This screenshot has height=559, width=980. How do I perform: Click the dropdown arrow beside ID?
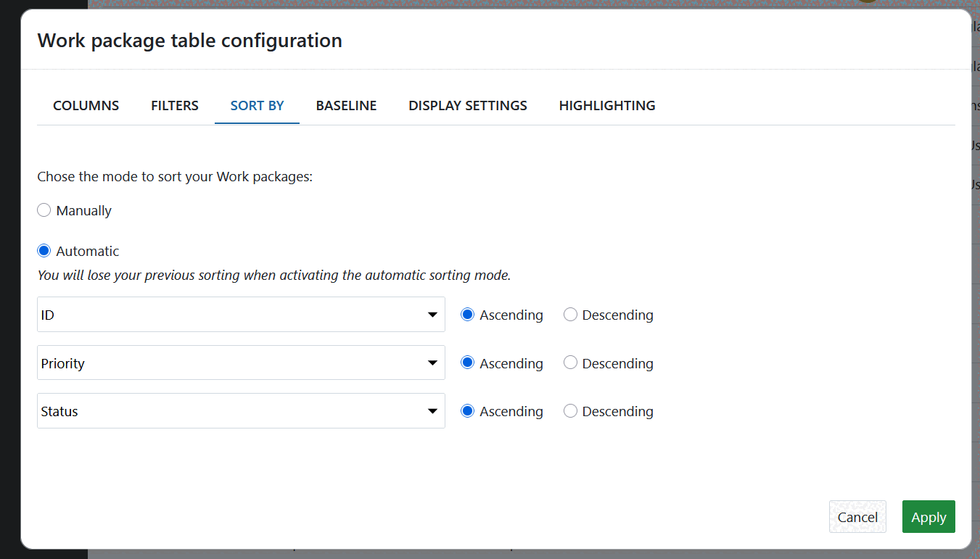click(433, 314)
